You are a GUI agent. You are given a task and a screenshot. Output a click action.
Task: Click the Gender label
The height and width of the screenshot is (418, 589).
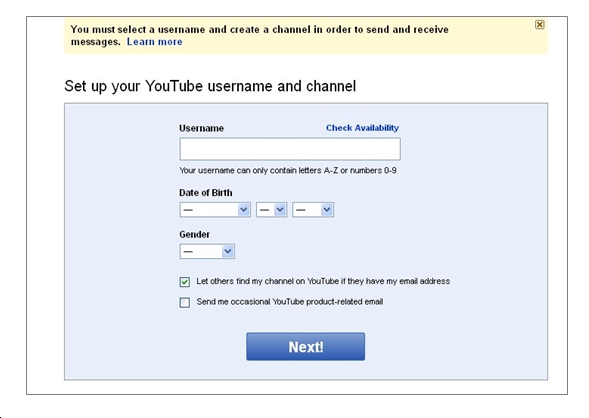(194, 234)
